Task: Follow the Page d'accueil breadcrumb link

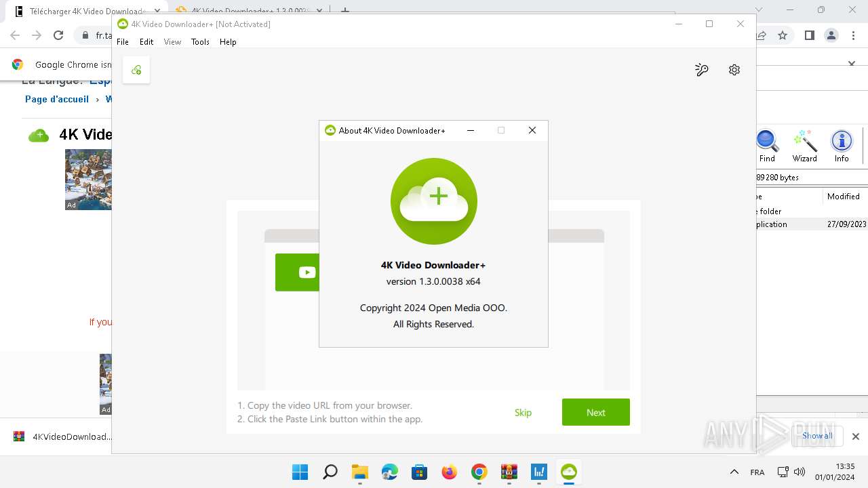Action: (57, 99)
